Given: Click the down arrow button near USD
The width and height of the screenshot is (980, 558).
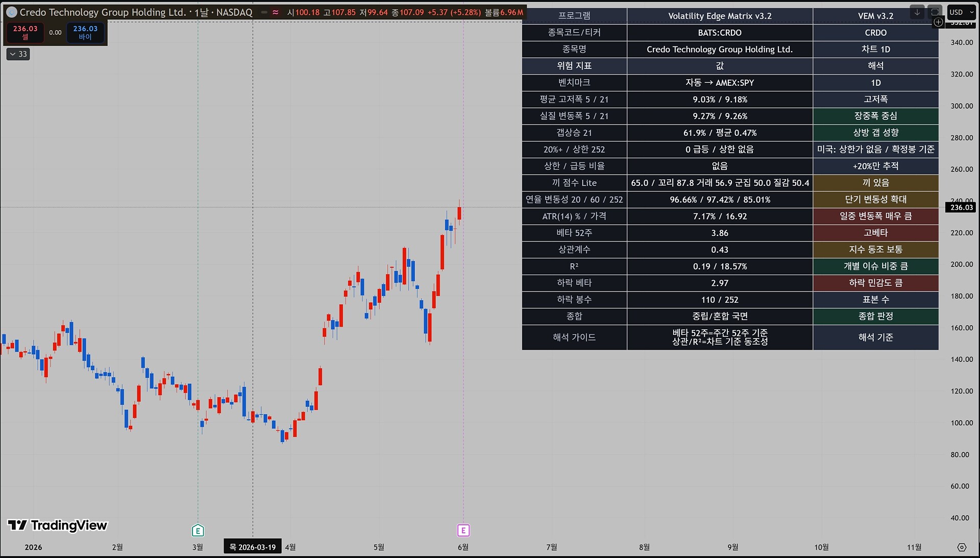Looking at the screenshot, I should pyautogui.click(x=917, y=12).
